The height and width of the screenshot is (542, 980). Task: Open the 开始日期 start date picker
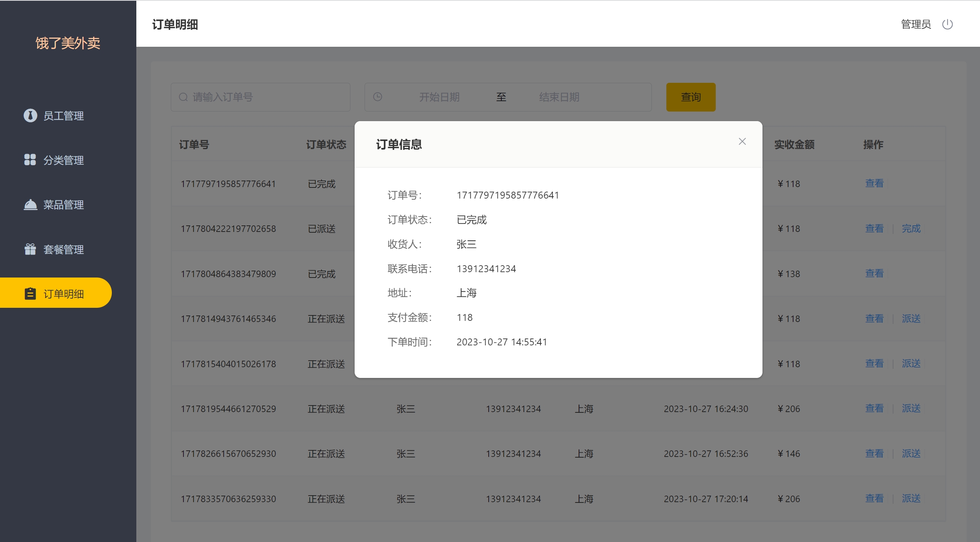(x=439, y=97)
